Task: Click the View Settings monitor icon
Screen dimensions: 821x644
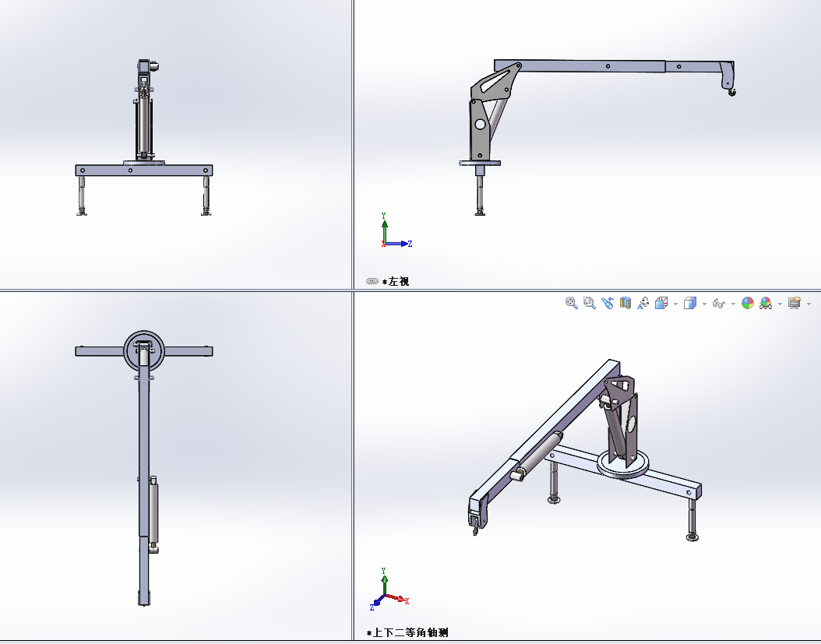Action: tap(795, 303)
